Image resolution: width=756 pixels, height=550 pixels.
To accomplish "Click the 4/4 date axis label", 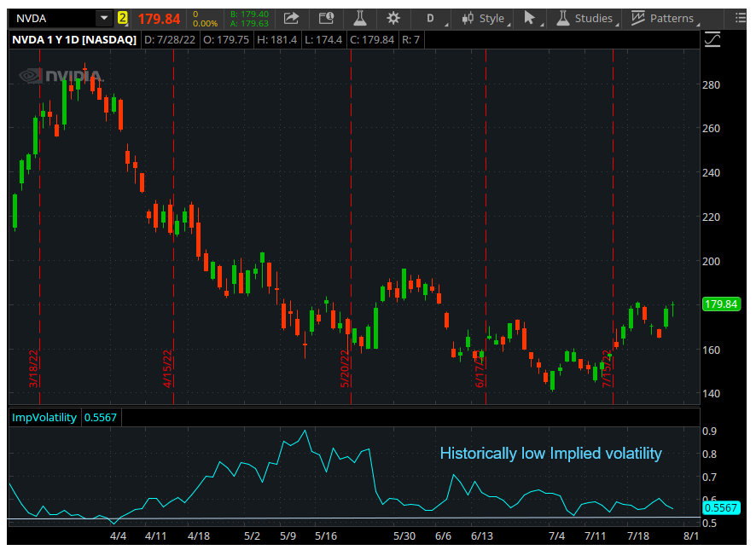I will [118, 536].
